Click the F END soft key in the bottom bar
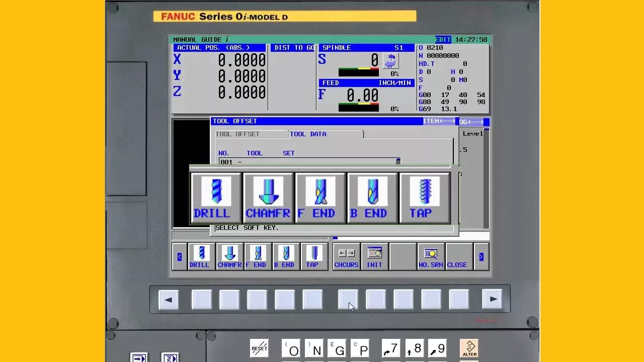Viewport: 644px width, 362px height. pos(258,257)
